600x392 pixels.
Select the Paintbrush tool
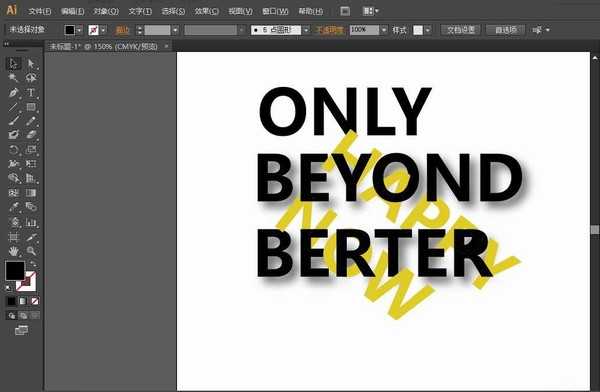pos(13,121)
